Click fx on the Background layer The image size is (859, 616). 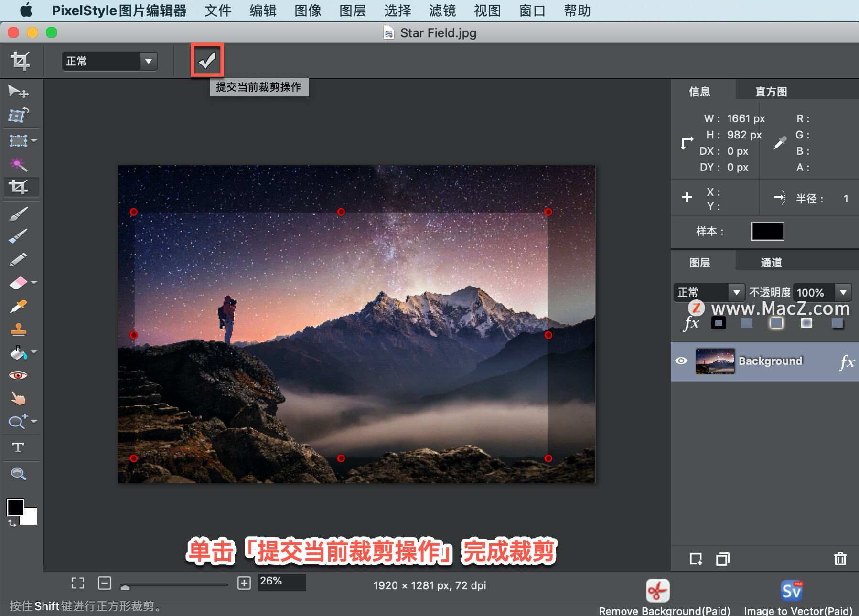[848, 363]
